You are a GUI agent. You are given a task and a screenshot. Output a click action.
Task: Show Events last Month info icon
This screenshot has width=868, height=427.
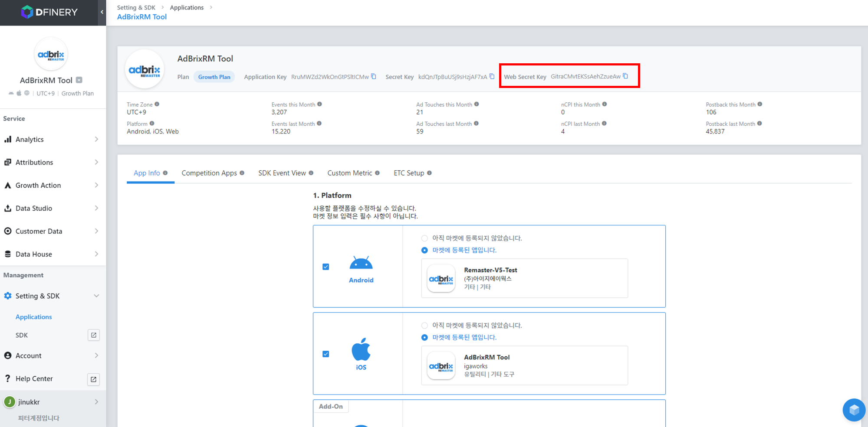click(x=319, y=124)
